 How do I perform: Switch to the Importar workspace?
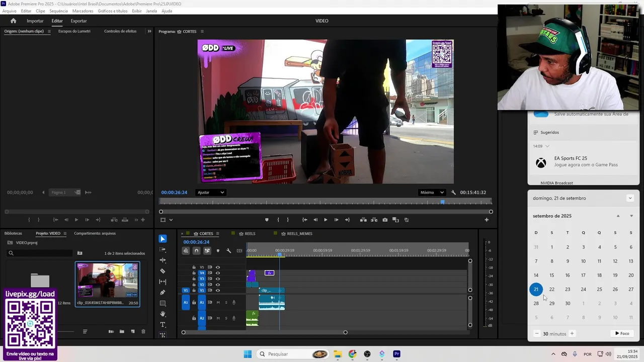point(35,21)
